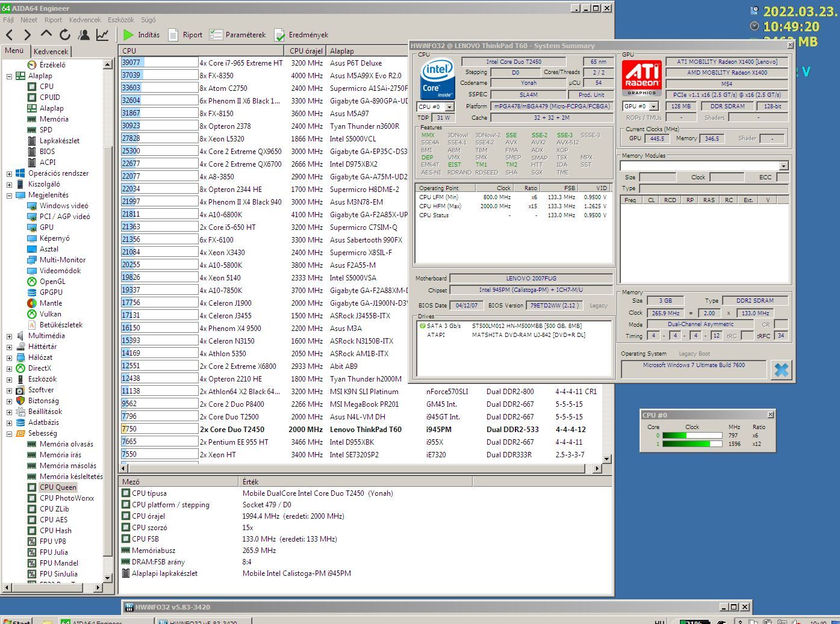Screen dimensions: 840x624
Task: Open the Nézet menu
Action: [29, 20]
